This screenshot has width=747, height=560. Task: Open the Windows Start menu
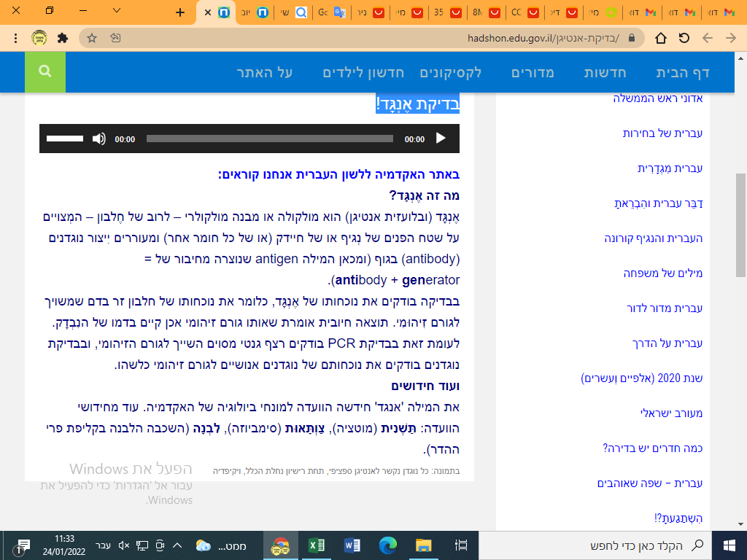click(729, 545)
